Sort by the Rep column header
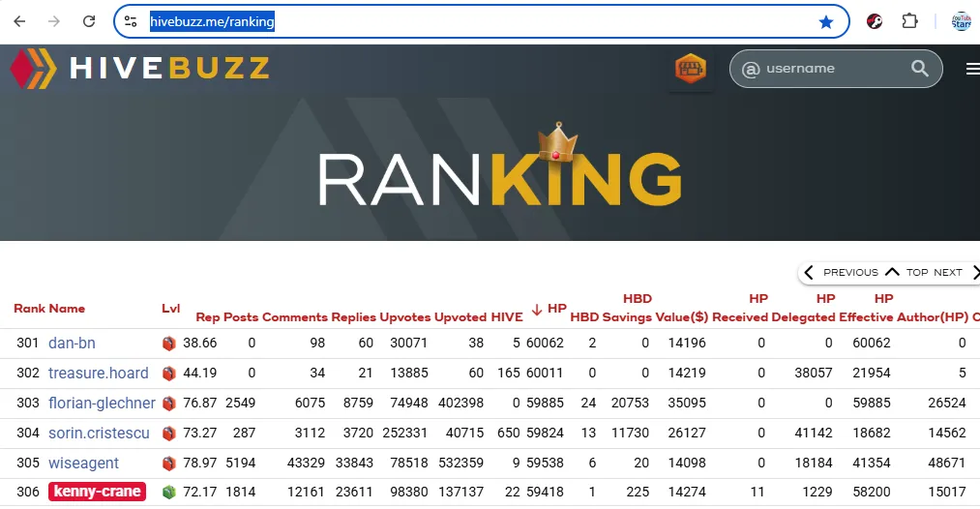The height and width of the screenshot is (509, 980). (x=207, y=317)
